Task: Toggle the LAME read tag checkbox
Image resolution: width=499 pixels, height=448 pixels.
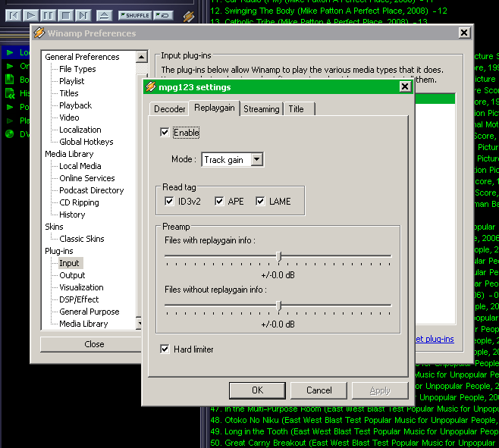Action: (x=260, y=201)
